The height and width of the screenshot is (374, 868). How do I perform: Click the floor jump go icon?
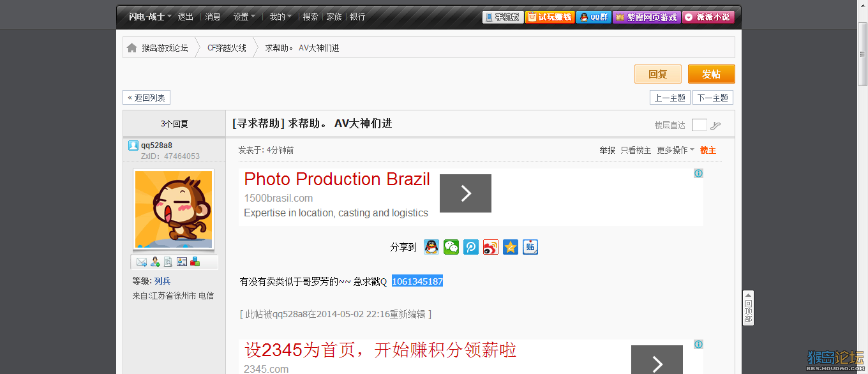tap(715, 125)
